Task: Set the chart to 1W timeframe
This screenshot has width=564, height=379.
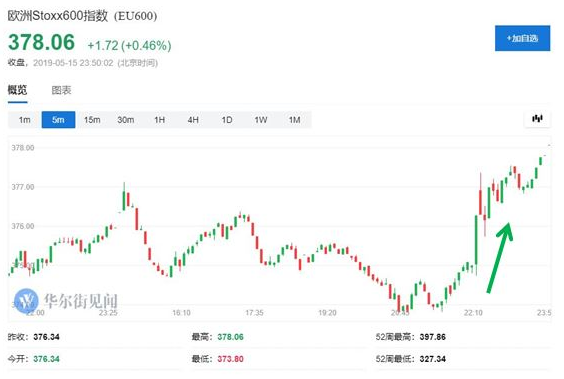Action: coord(260,120)
